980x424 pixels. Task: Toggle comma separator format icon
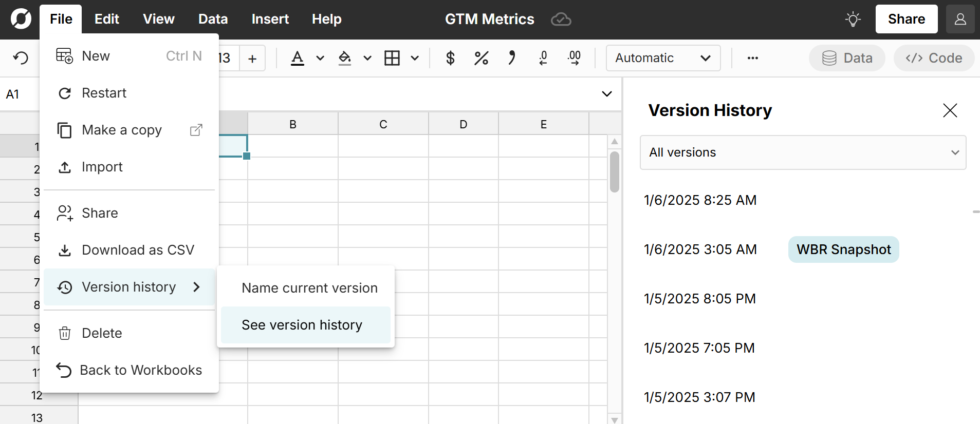coord(511,58)
